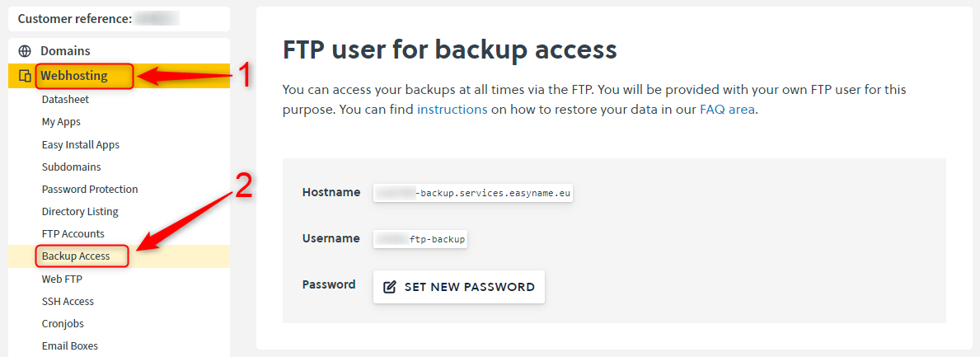Click the pencil icon on Set New Password
980x357 pixels.
click(x=389, y=287)
